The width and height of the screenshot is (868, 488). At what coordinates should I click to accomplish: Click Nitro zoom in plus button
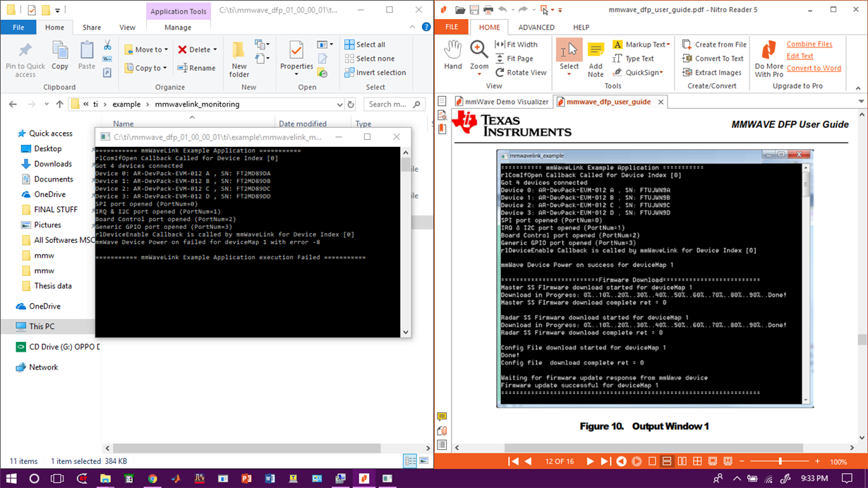click(817, 462)
